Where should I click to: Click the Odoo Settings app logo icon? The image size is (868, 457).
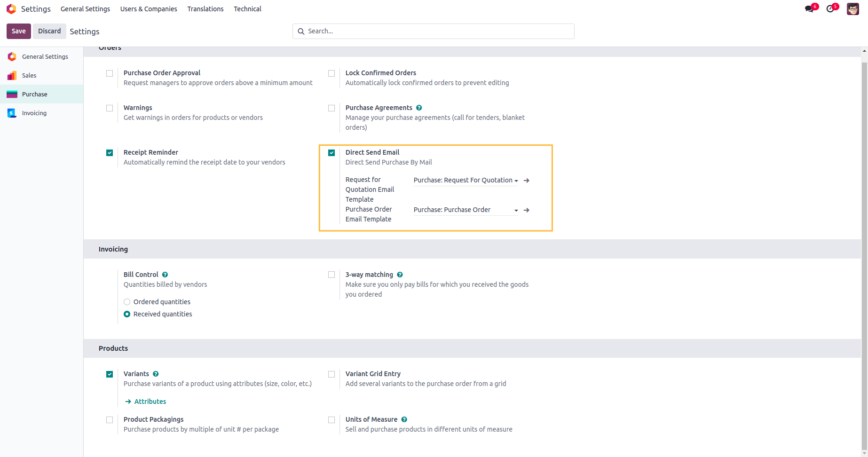tap(11, 9)
